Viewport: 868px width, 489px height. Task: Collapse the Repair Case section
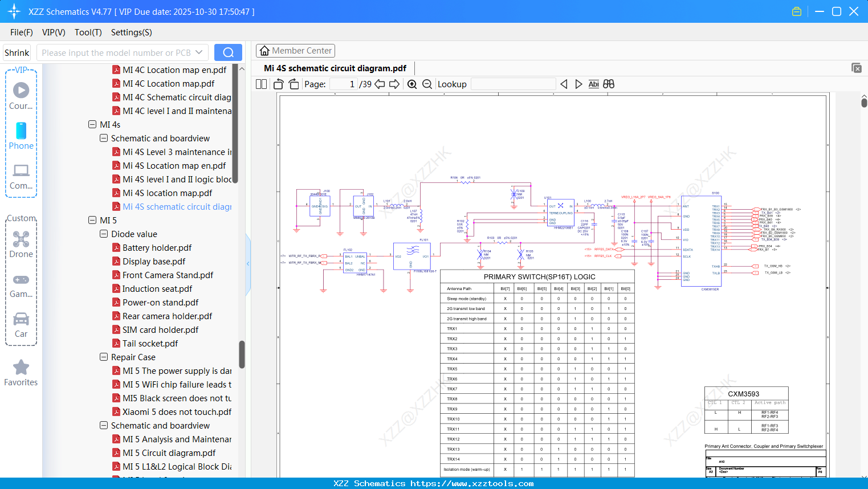pyautogui.click(x=104, y=357)
